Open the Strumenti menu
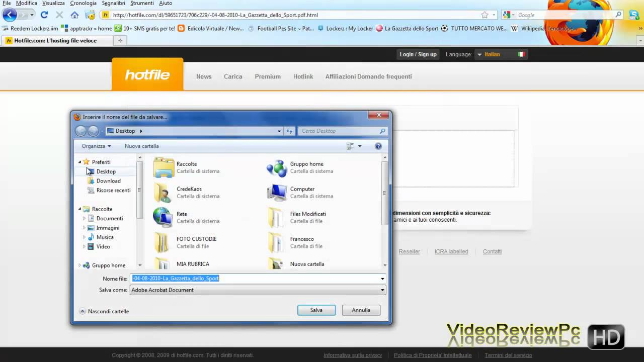Screen dimensions: 644x362 (142, 3)
